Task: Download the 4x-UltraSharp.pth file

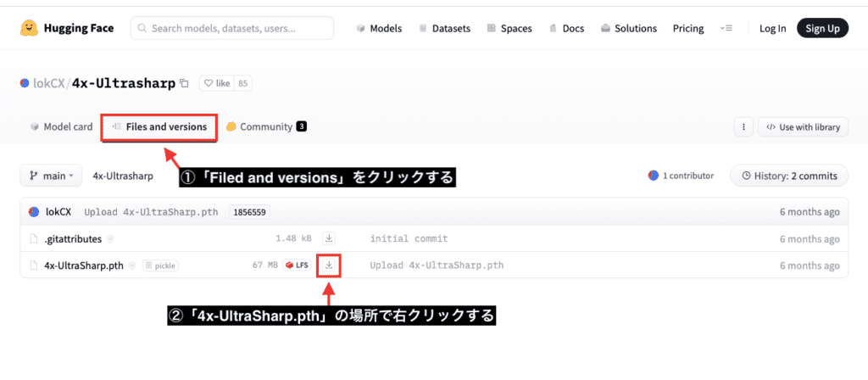Action: [x=329, y=265]
